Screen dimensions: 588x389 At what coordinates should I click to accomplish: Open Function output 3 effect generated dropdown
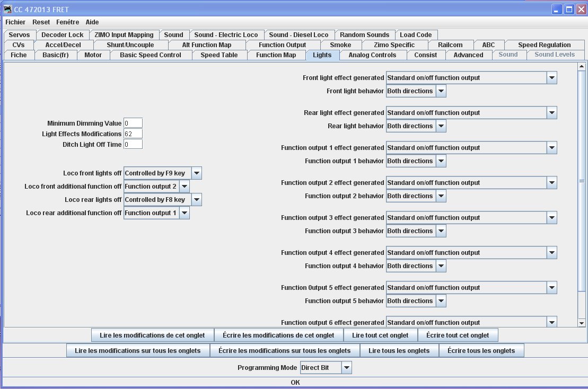(551, 218)
